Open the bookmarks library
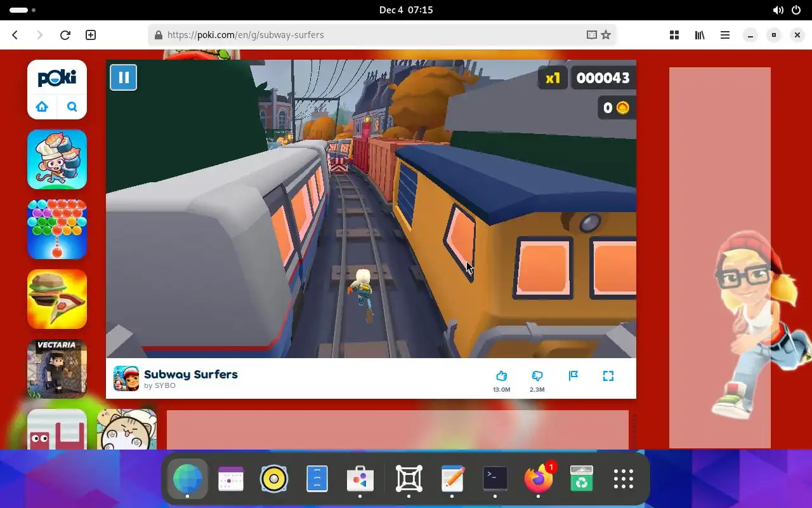Viewport: 812px width, 508px height. [700, 35]
